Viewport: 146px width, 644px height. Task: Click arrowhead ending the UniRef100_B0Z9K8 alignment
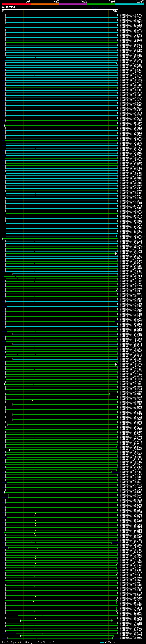112,472
